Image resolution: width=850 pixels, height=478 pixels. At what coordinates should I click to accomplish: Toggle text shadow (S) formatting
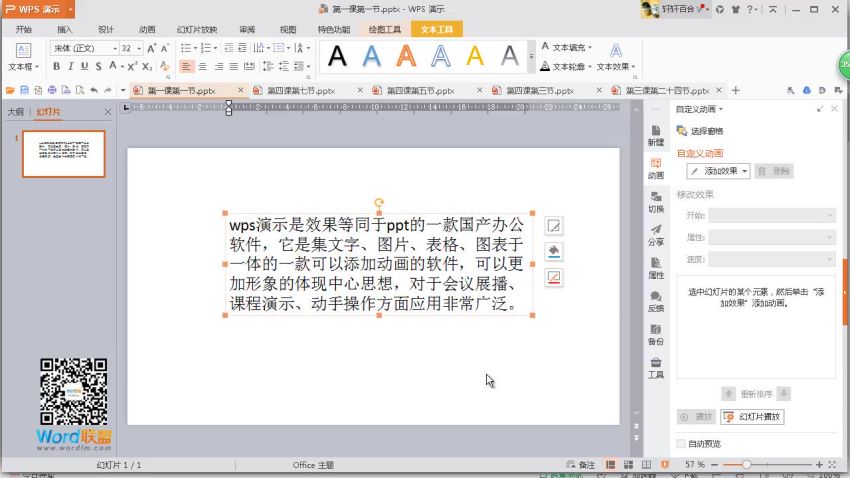point(98,66)
